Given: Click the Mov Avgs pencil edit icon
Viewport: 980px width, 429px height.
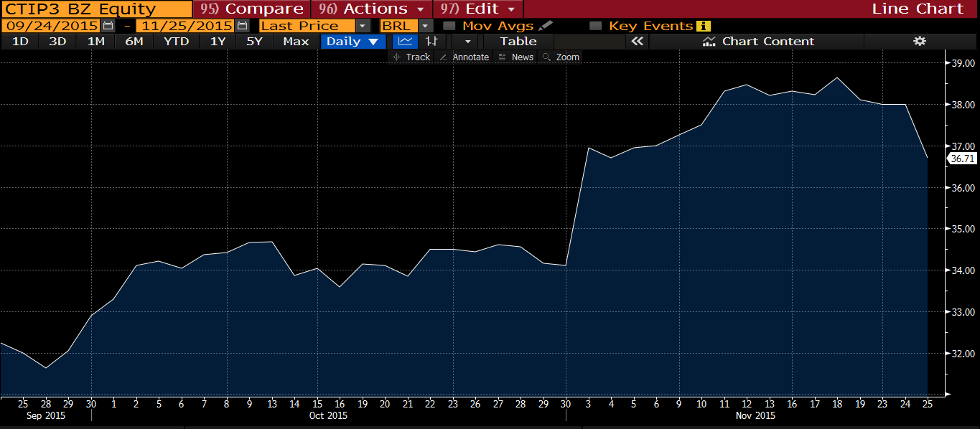Looking at the screenshot, I should [546, 26].
